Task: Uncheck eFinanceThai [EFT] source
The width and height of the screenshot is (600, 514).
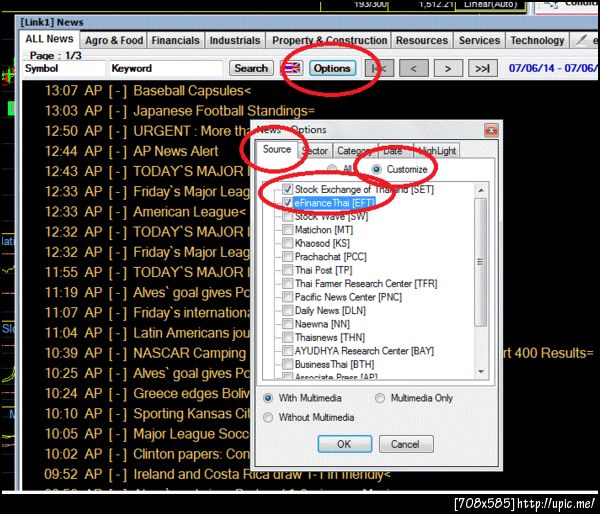Action: (287, 202)
